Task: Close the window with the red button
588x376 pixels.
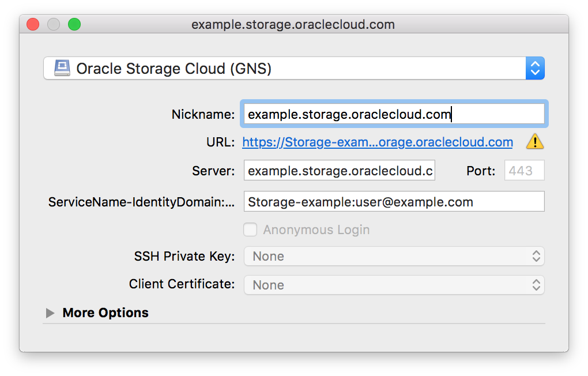Action: (33, 24)
